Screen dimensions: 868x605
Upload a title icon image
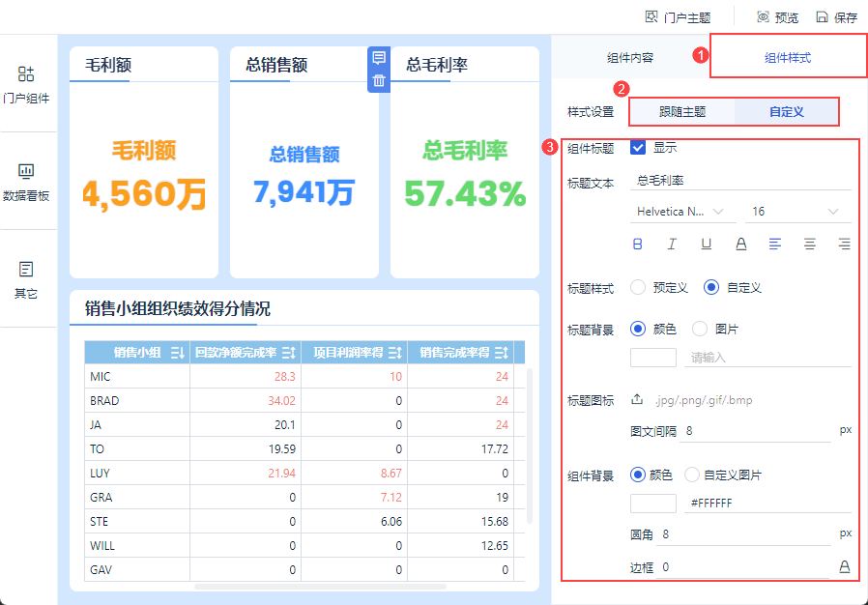pos(637,400)
